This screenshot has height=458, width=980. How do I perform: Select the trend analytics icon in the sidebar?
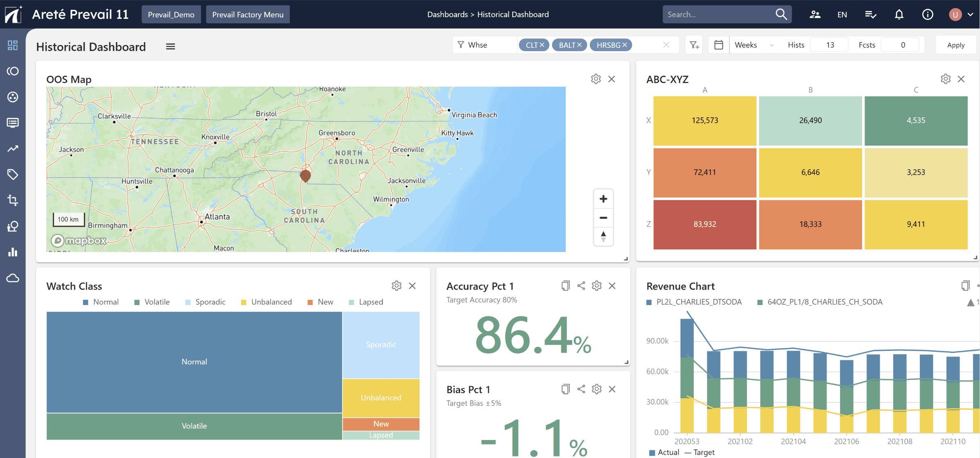[12, 148]
